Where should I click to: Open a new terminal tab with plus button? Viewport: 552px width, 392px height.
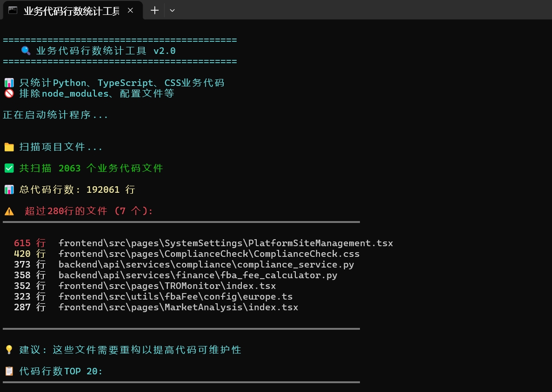coord(154,10)
